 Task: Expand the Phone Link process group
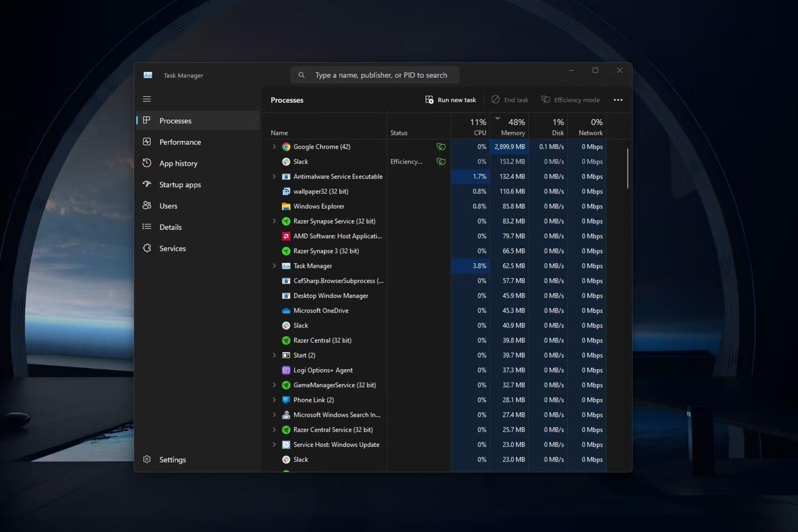[x=274, y=400]
